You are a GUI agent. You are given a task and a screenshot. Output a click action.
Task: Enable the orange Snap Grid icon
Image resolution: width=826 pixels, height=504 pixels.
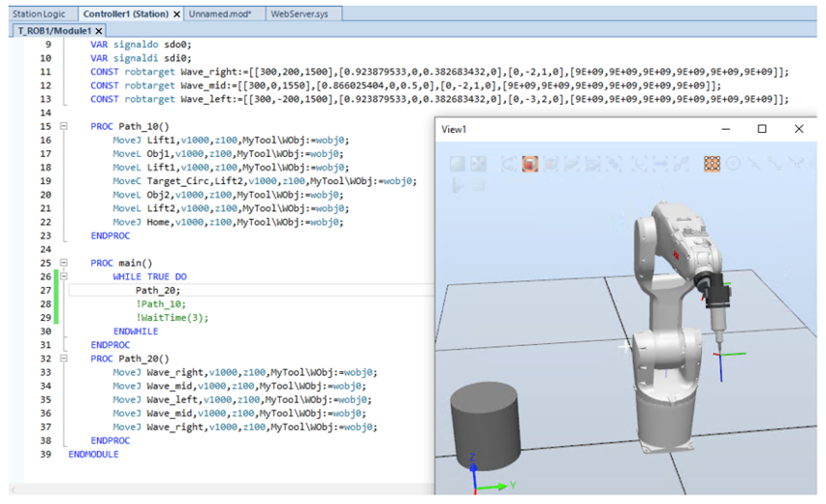[712, 164]
